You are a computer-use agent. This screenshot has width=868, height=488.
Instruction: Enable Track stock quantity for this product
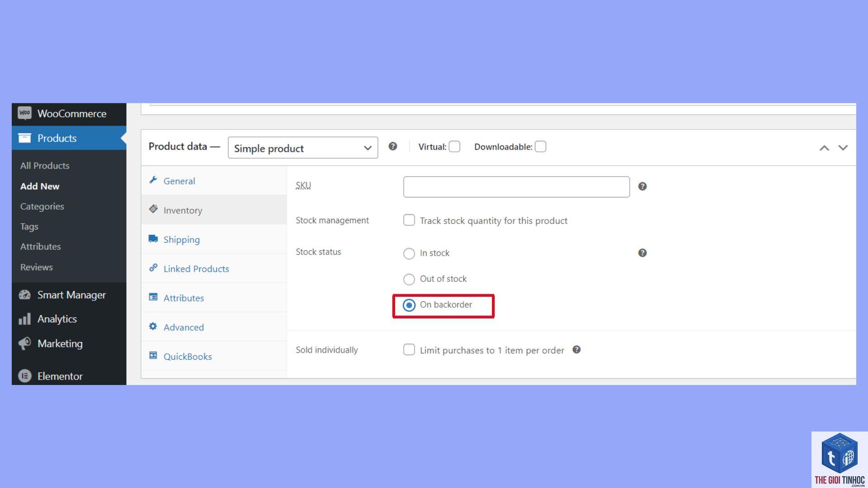pos(409,220)
